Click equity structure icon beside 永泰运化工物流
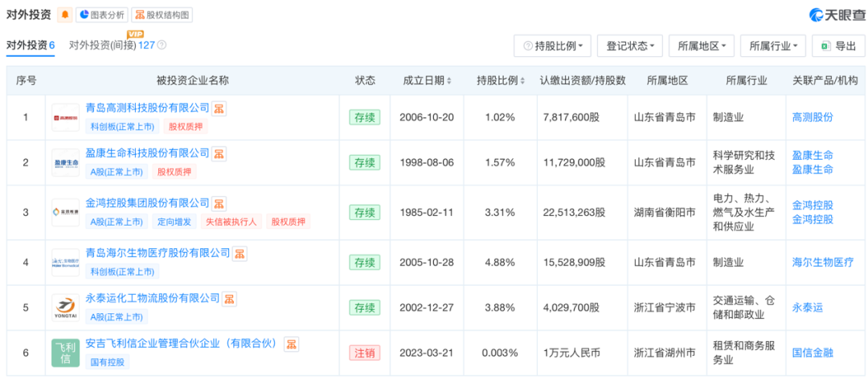 pos(229,299)
